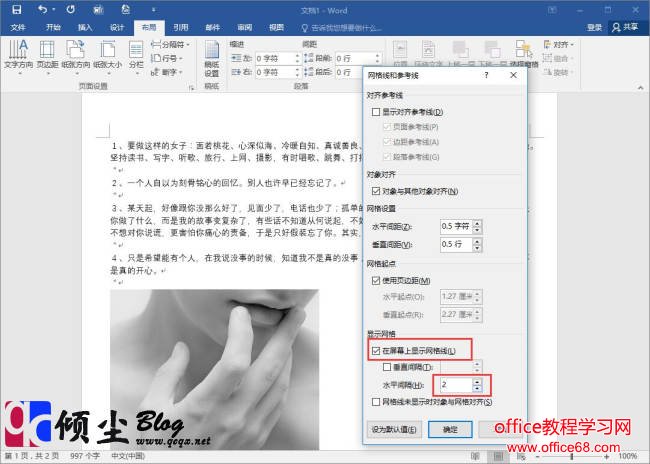Toggle 在屏幕上显示网格线 checkbox
Viewport: 650px width, 464px height.
[x=376, y=350]
